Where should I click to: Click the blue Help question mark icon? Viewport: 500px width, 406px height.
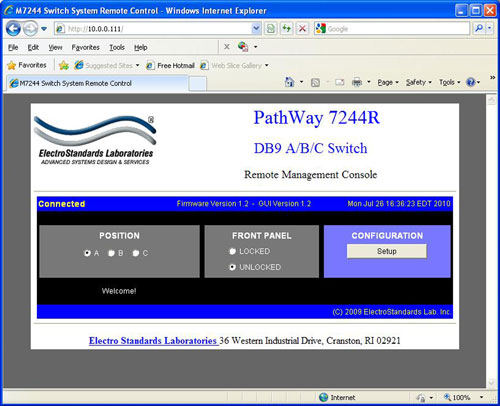click(x=471, y=82)
